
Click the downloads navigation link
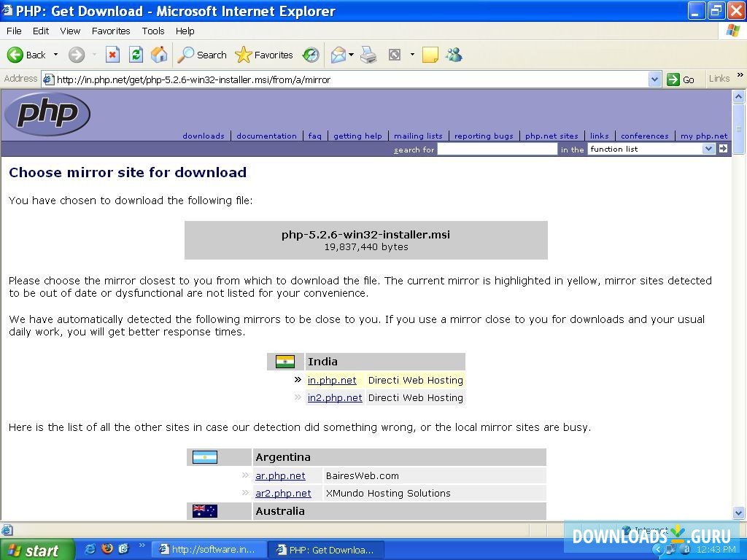tap(203, 136)
